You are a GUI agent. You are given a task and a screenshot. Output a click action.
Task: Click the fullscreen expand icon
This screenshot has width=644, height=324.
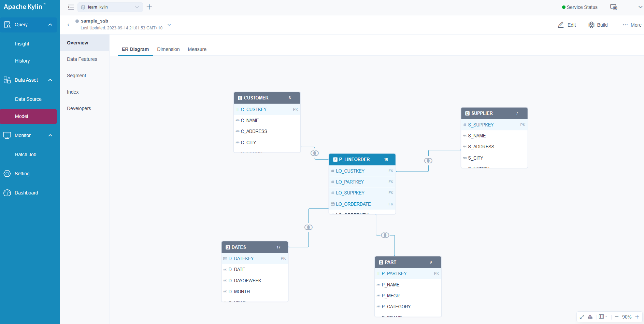click(x=582, y=317)
